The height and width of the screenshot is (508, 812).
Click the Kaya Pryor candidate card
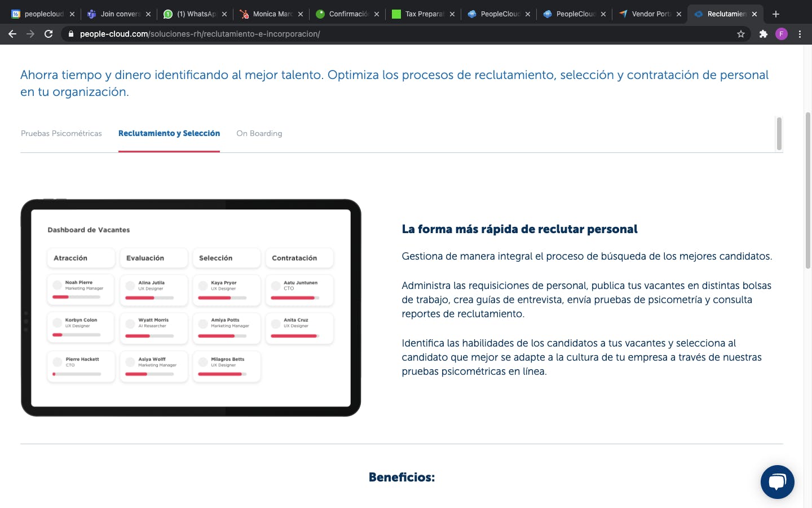coord(227,290)
